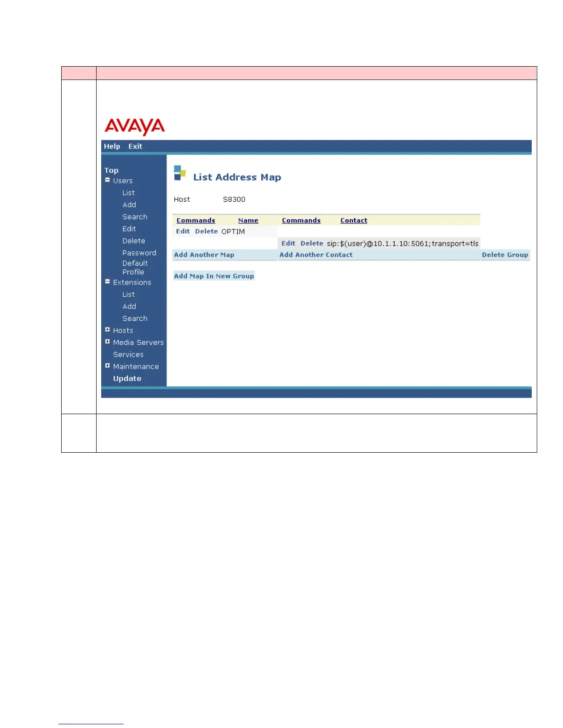The height and width of the screenshot is (728, 563).
Task: Click Add Map In New Group
Action: click(214, 276)
